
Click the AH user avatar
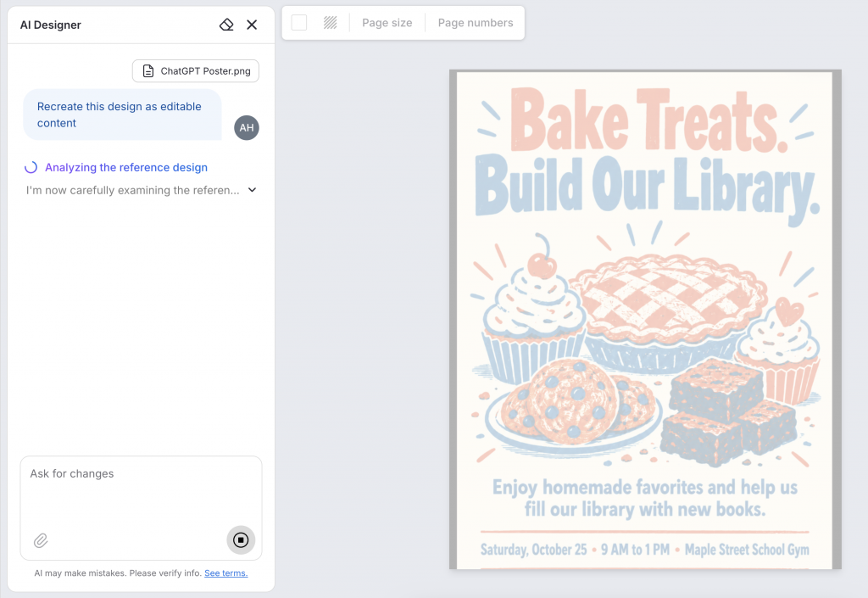click(x=247, y=128)
